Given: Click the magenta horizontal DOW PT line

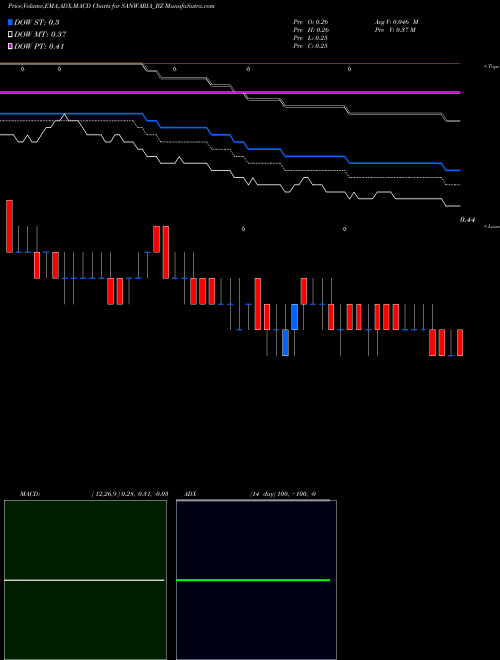Looking at the screenshot, I should pyautogui.click(x=230, y=92).
